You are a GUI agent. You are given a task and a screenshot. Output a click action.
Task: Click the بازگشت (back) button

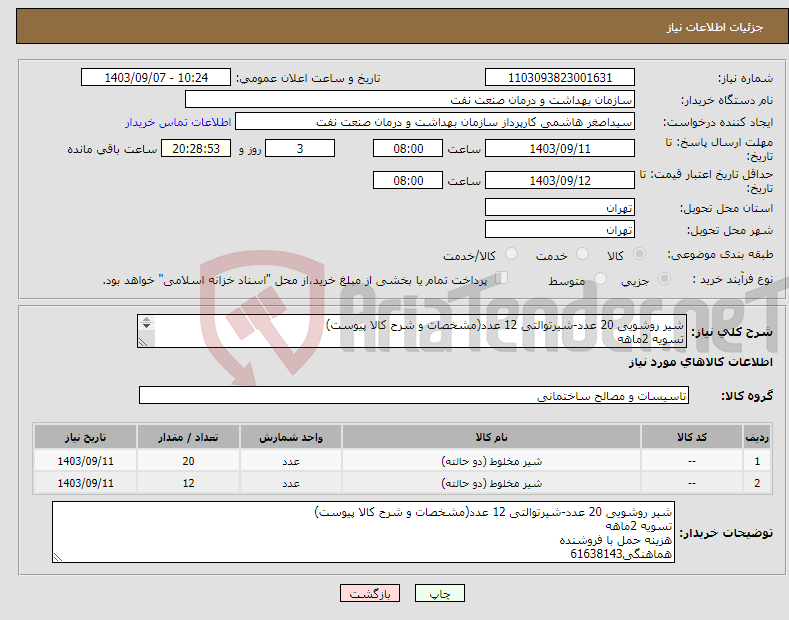370,593
